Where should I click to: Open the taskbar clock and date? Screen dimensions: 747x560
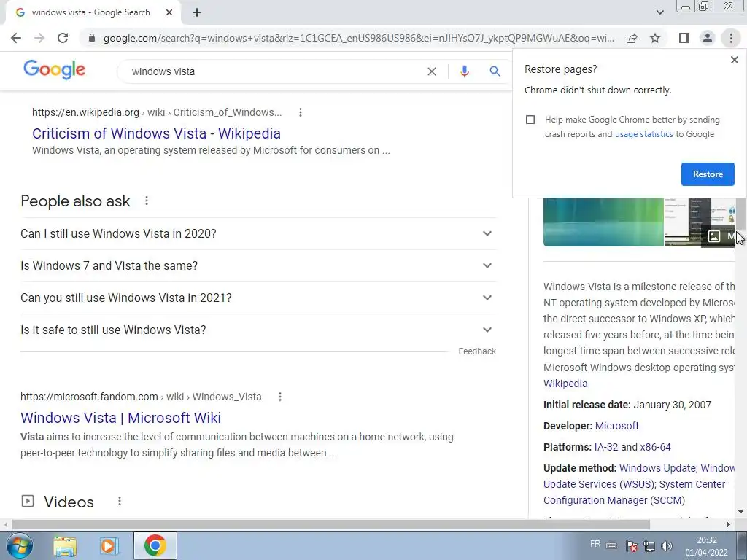706,546
